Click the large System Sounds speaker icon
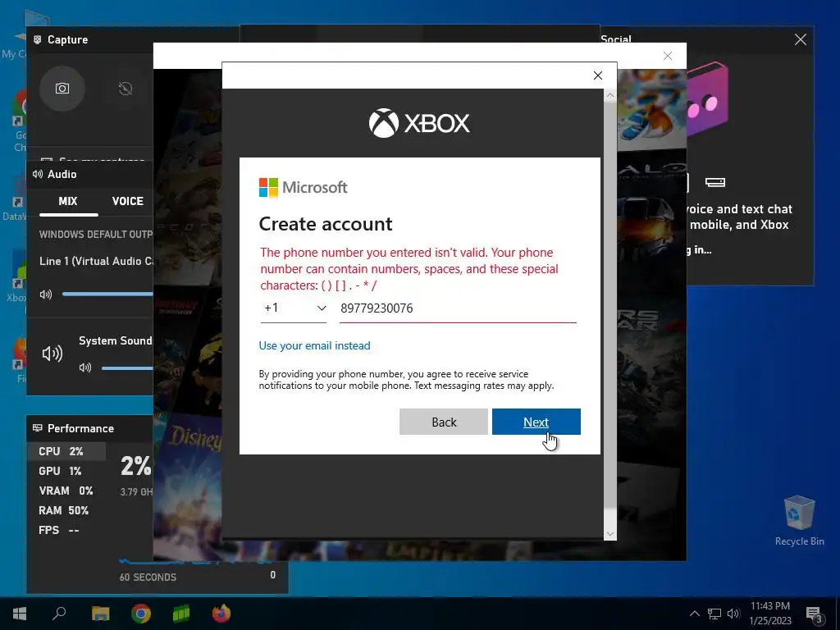Image resolution: width=840 pixels, height=630 pixels. point(52,353)
